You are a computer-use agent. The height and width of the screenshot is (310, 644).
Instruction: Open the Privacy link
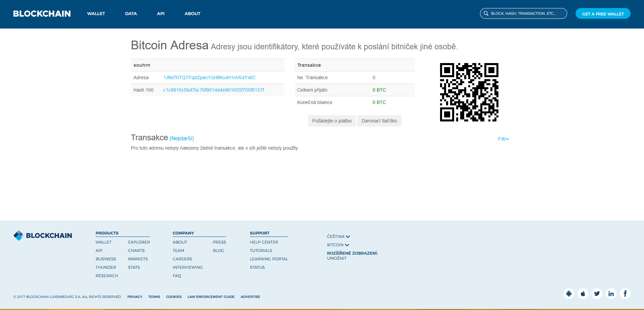135,297
